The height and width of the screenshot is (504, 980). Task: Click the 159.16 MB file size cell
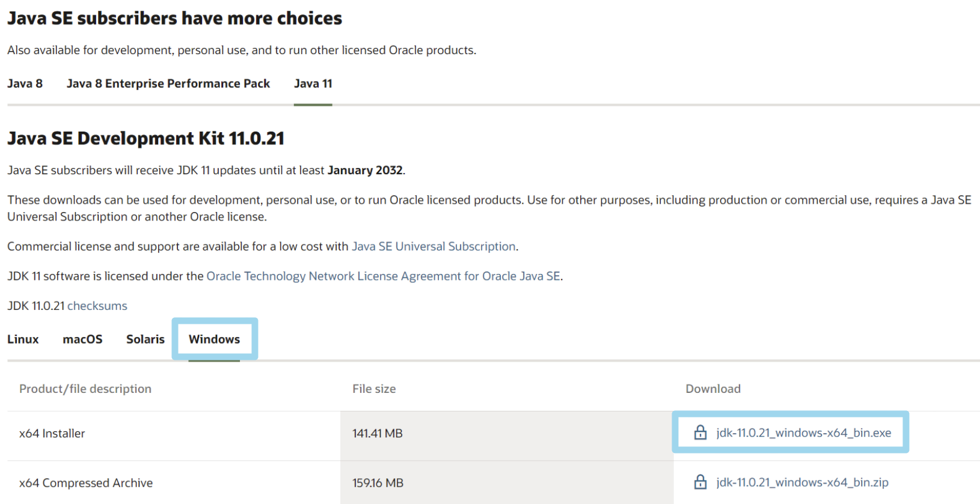click(x=378, y=483)
